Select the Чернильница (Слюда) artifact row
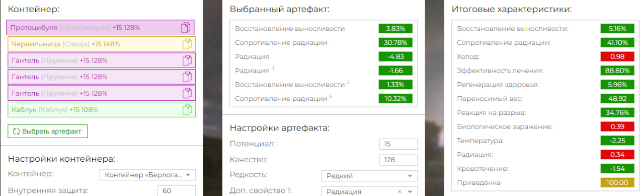The width and height of the screenshot is (644, 196). (101, 44)
